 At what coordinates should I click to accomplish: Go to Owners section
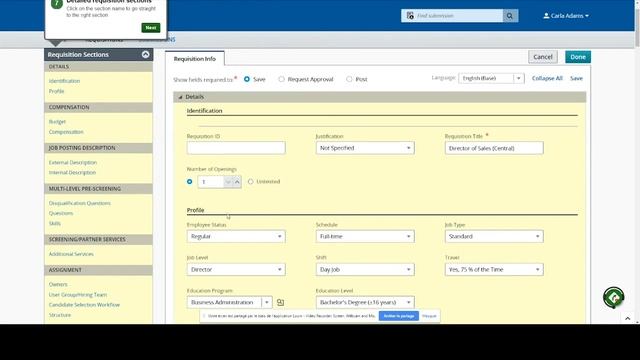click(58, 284)
